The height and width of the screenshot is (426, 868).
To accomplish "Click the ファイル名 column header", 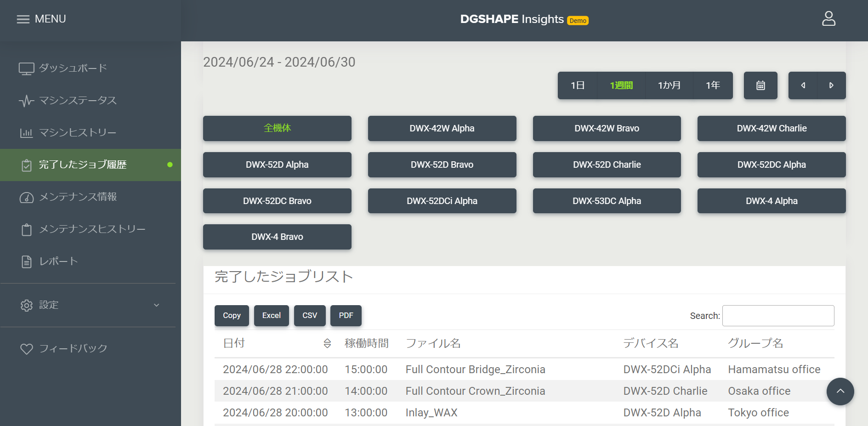I will (x=433, y=343).
